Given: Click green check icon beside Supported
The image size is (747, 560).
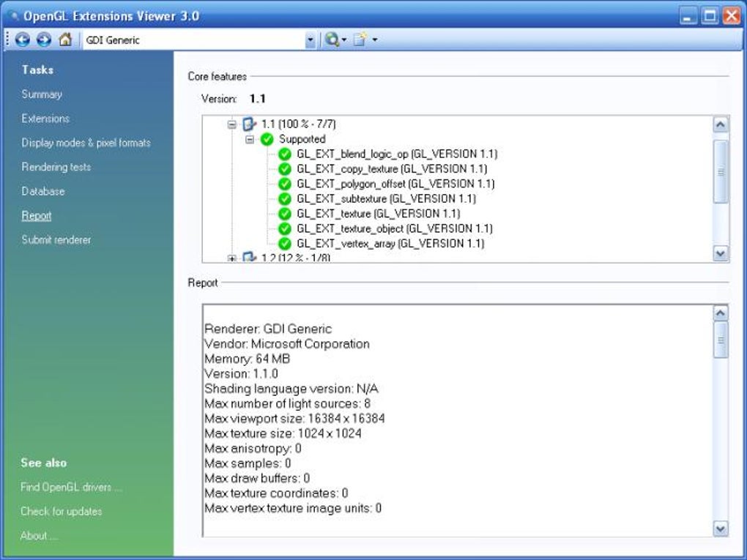Looking at the screenshot, I should click(267, 139).
